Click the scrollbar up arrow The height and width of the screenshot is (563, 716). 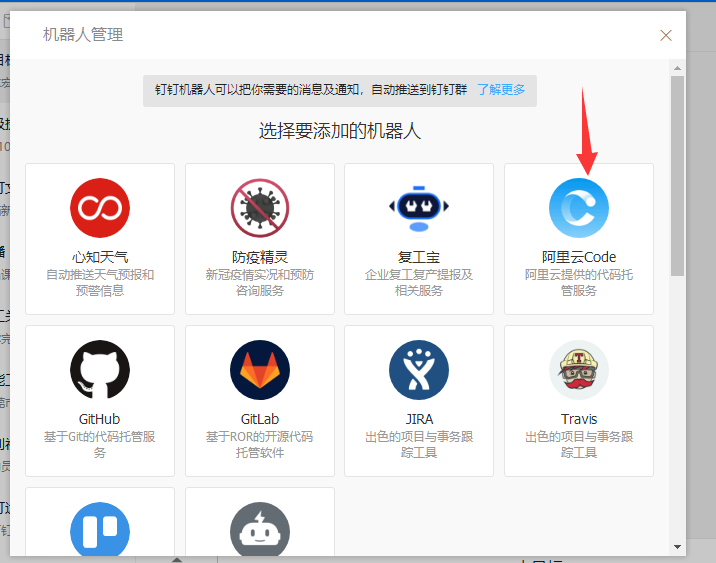[677, 67]
